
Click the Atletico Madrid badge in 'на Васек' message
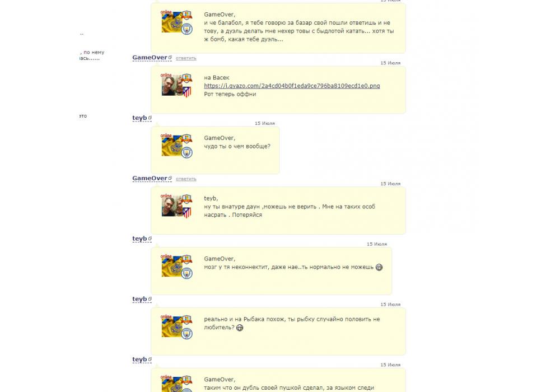click(186, 92)
